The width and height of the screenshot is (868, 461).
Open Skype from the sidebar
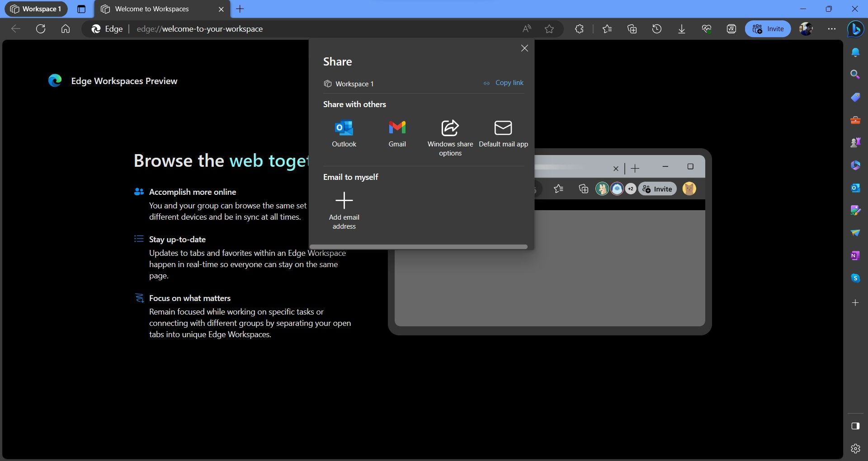(855, 278)
